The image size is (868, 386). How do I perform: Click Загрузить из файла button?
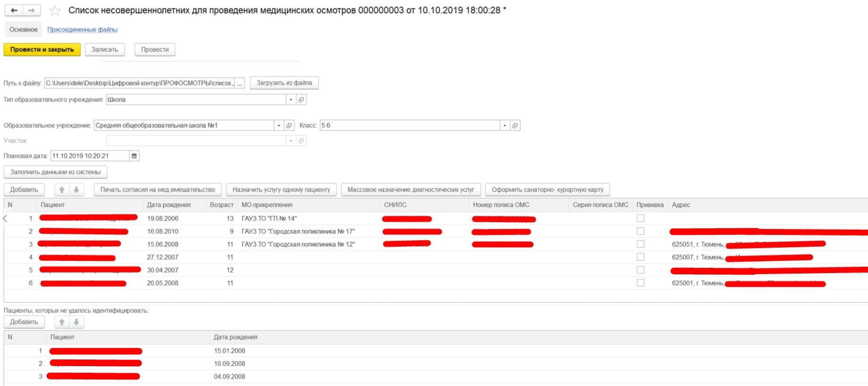284,83
